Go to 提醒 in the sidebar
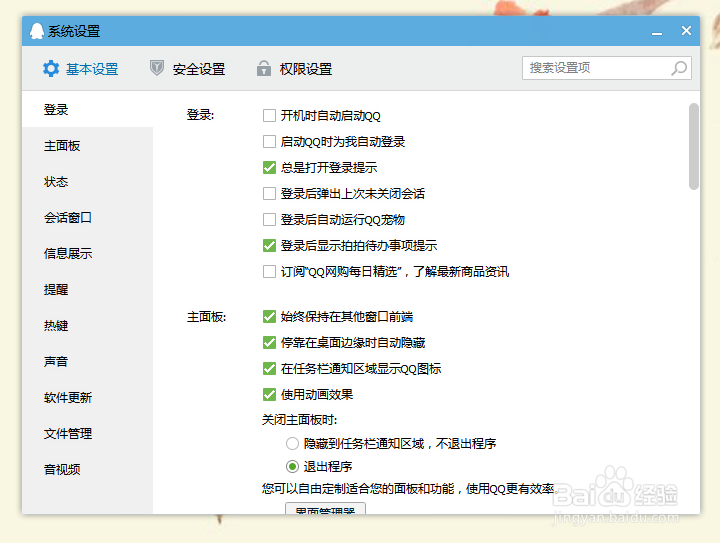This screenshot has height=543, width=720. click(x=87, y=290)
